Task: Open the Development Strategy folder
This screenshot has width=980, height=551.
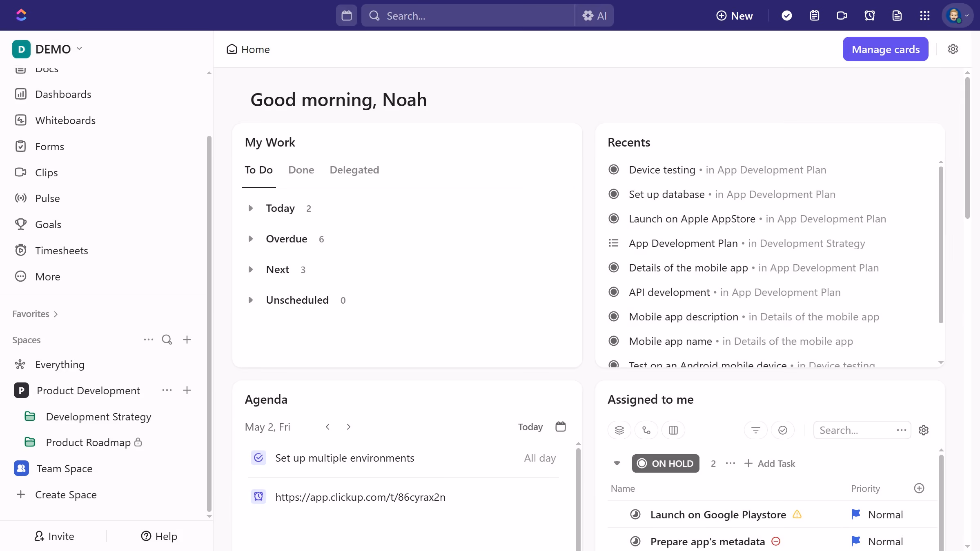Action: click(98, 417)
